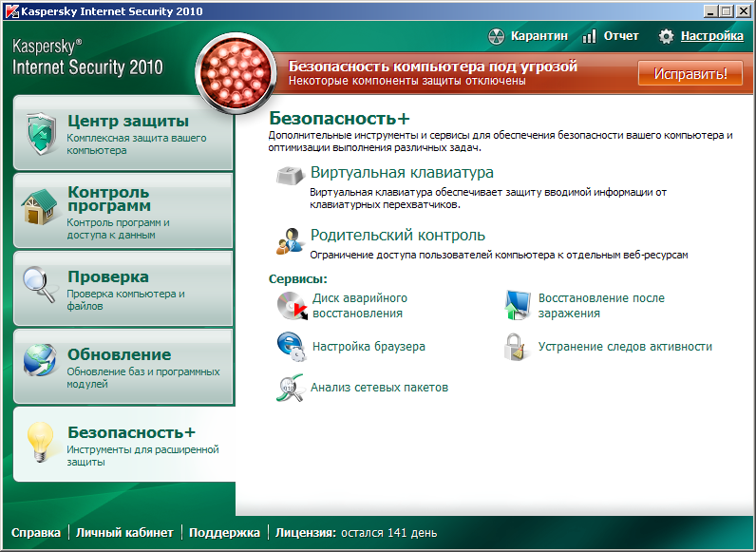Select the Безопасность+ sidebar section
Screen dimensions: 756x552
(x=124, y=444)
